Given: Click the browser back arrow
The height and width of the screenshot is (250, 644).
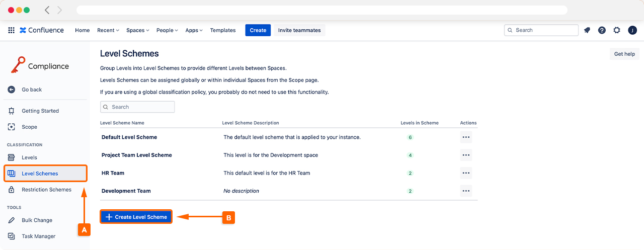Looking at the screenshot, I should point(47,10).
